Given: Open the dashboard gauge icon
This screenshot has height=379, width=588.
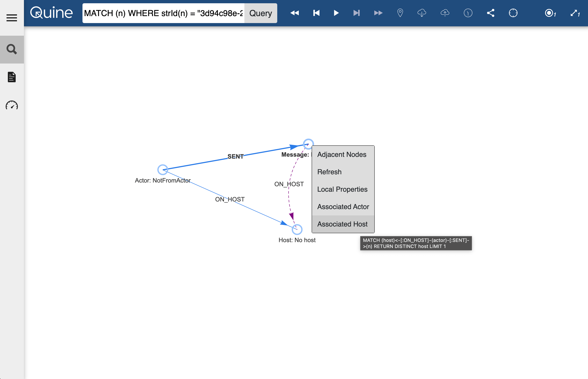Looking at the screenshot, I should coord(12,105).
